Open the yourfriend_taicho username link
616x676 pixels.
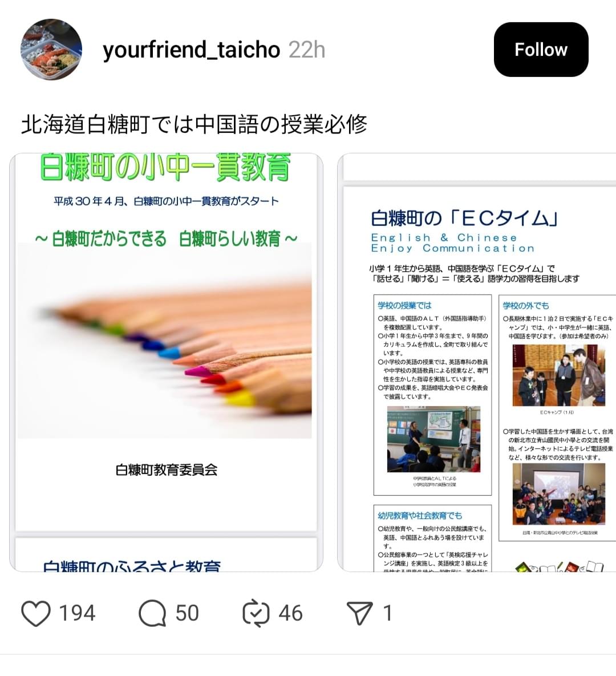pyautogui.click(x=192, y=50)
